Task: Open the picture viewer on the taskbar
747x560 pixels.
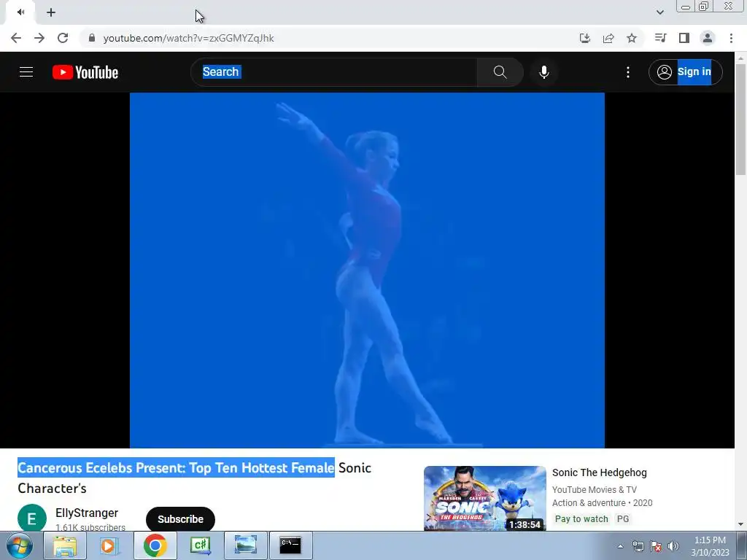Action: click(x=246, y=545)
